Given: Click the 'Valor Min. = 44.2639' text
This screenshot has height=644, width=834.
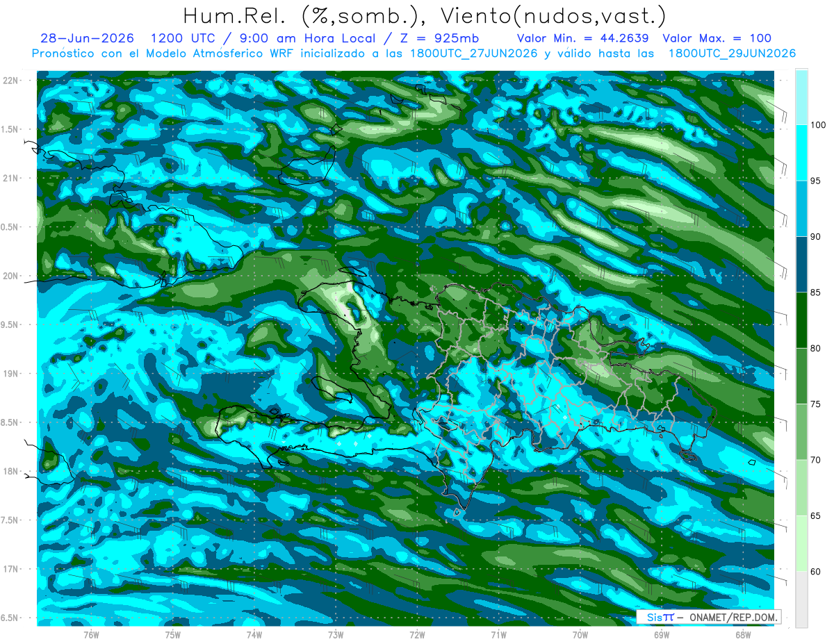Looking at the screenshot, I should (583, 38).
